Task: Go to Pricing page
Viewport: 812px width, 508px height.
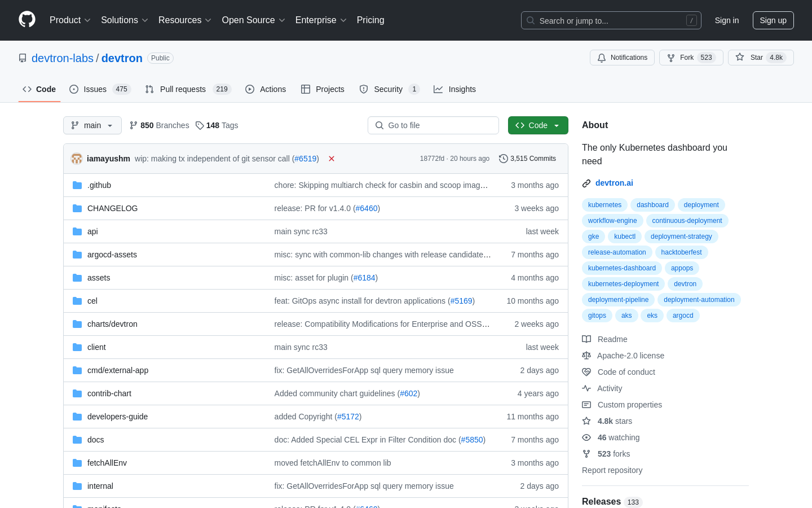Action: point(370,20)
